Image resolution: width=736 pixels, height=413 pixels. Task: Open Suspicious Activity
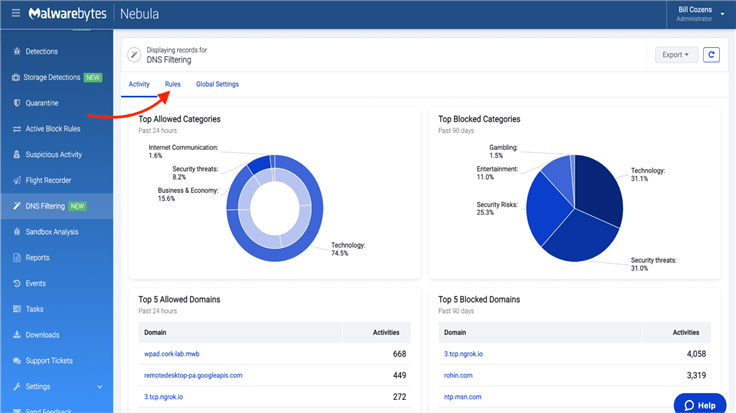pos(54,154)
